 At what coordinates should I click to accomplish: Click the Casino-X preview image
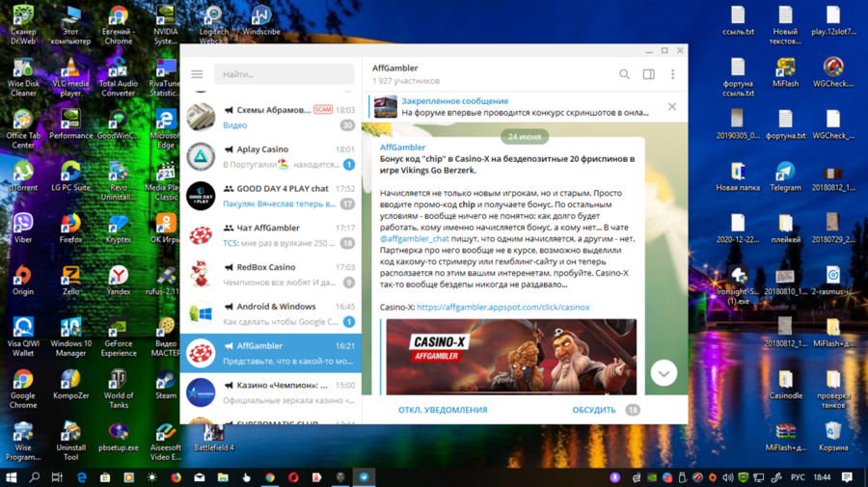(511, 357)
